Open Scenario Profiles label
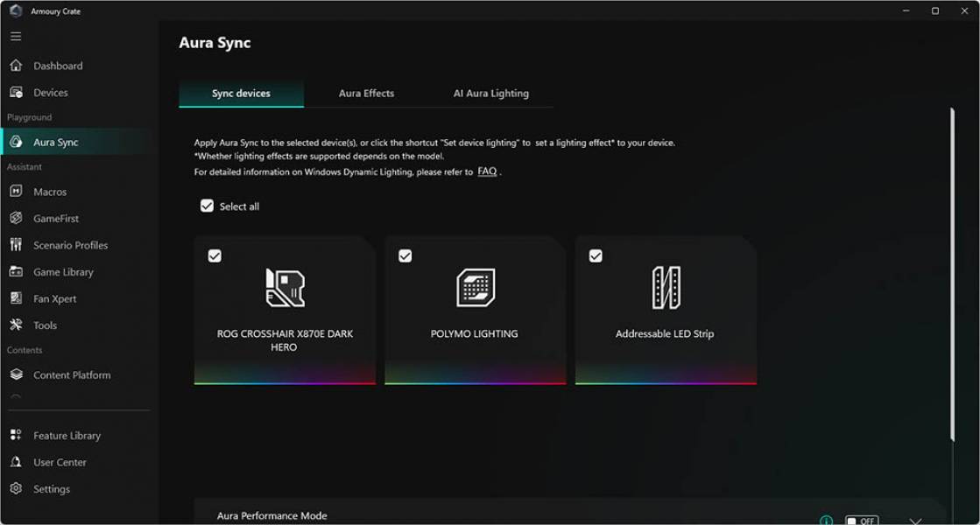 click(71, 245)
